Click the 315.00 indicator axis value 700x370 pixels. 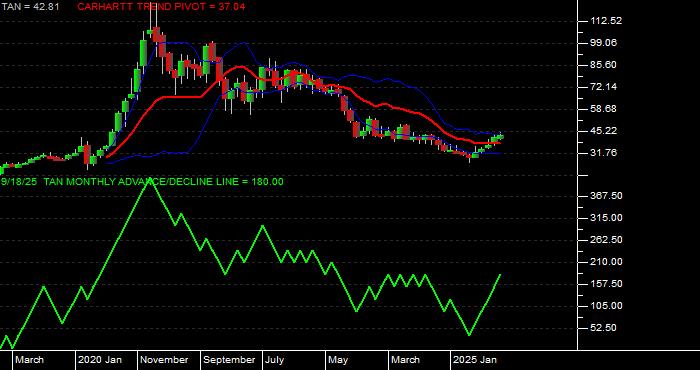pos(606,217)
